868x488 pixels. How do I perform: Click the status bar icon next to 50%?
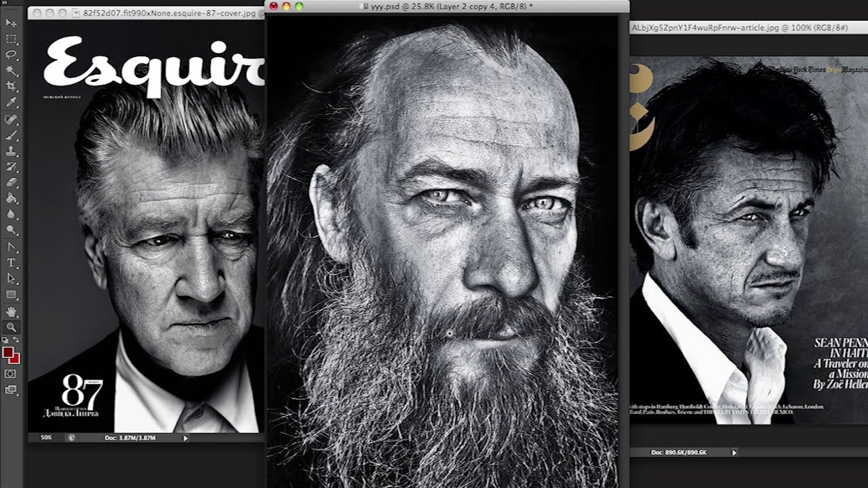71,438
